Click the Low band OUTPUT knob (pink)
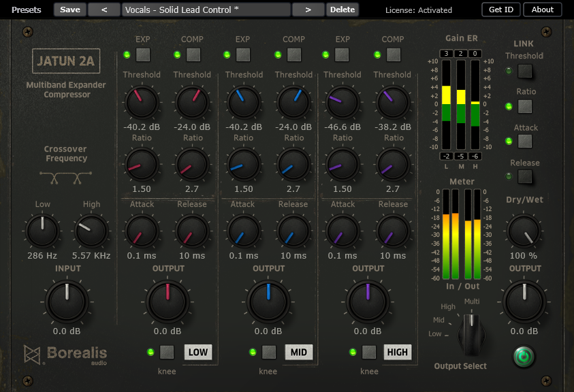Viewport: 574px width, 392px height. point(168,302)
